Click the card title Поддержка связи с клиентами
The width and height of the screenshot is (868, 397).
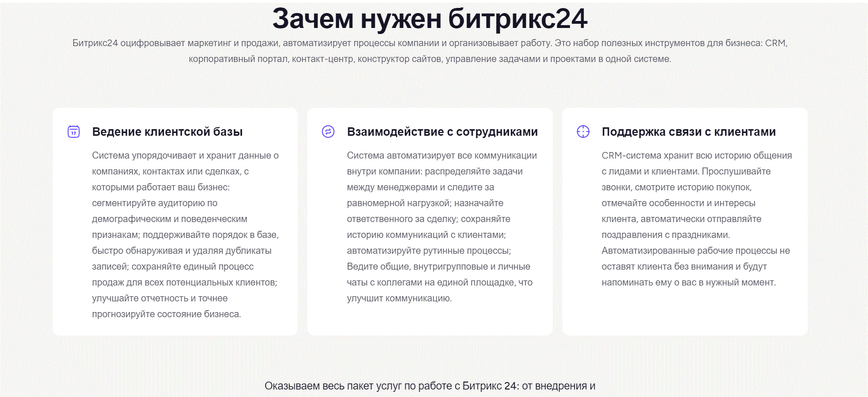coord(689,132)
